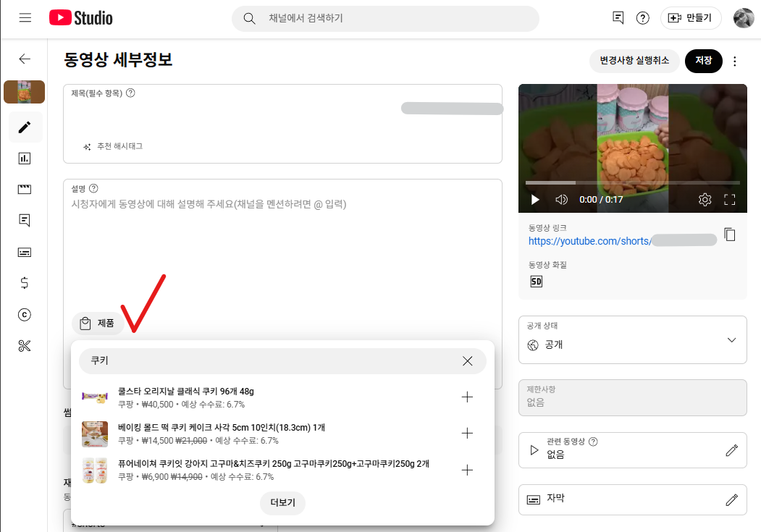Image resolution: width=761 pixels, height=532 pixels.
Task: Copy the video link with the copy icon
Action: [x=729, y=235]
